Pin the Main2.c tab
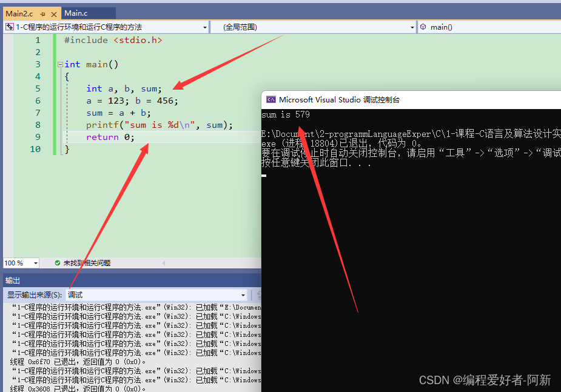The height and width of the screenshot is (392, 561). (43, 15)
